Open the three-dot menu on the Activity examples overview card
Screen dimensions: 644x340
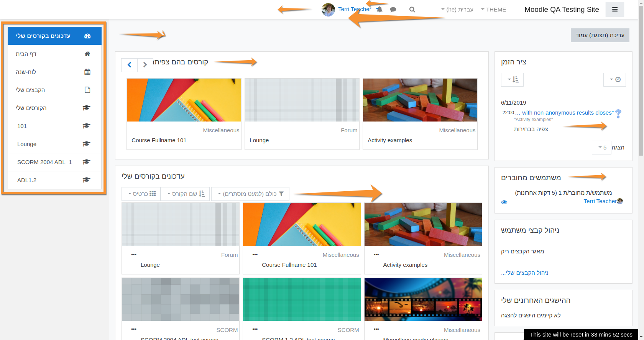[x=376, y=254]
